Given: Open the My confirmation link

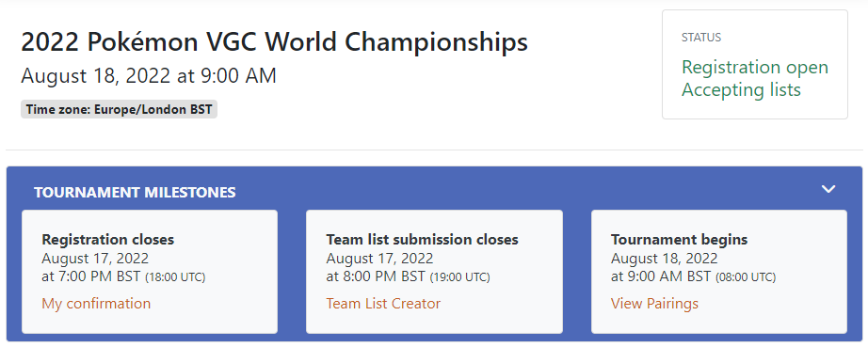Looking at the screenshot, I should (x=96, y=304).
